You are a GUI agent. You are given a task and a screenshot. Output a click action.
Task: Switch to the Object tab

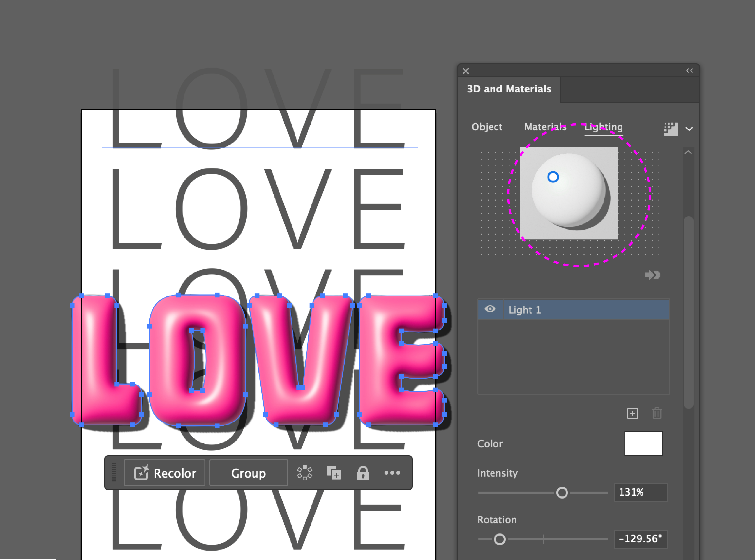click(x=487, y=127)
